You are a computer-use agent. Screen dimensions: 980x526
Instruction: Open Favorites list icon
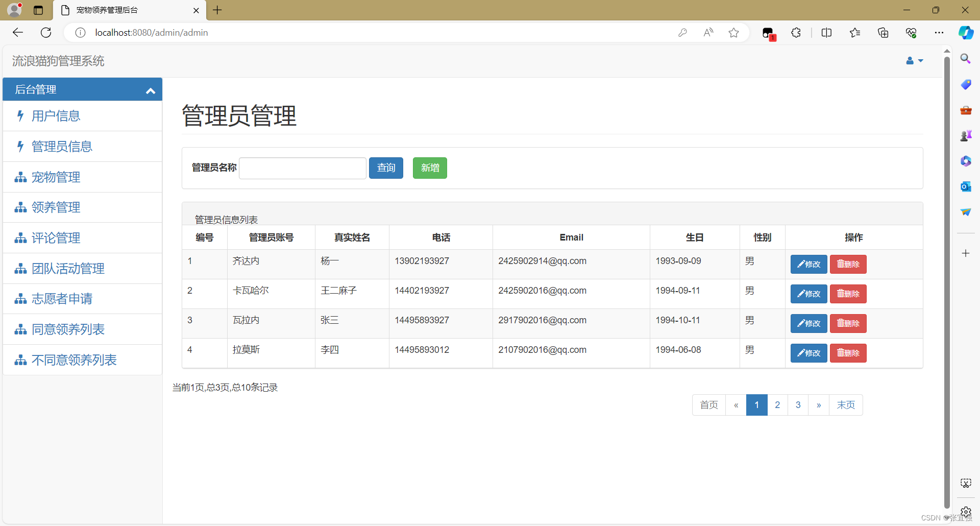(x=855, y=33)
